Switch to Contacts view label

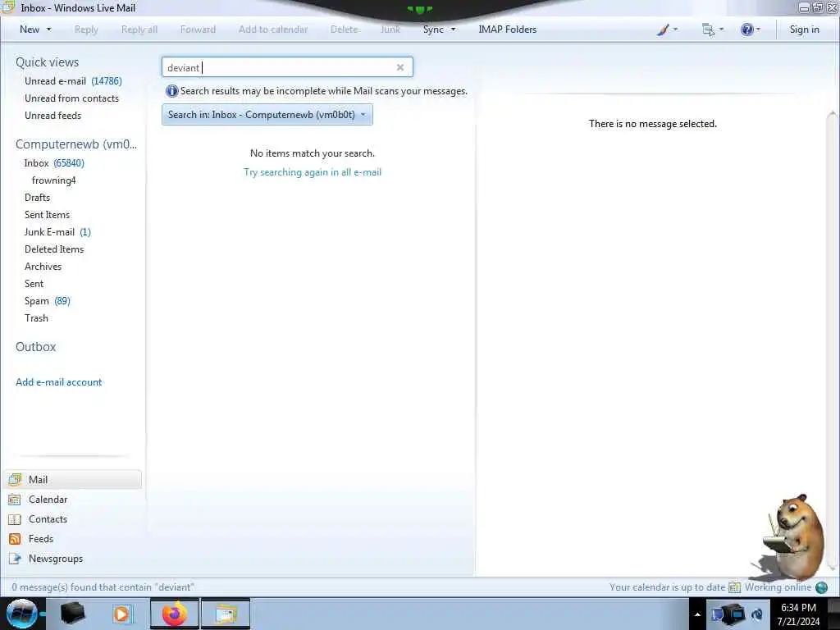coord(48,519)
